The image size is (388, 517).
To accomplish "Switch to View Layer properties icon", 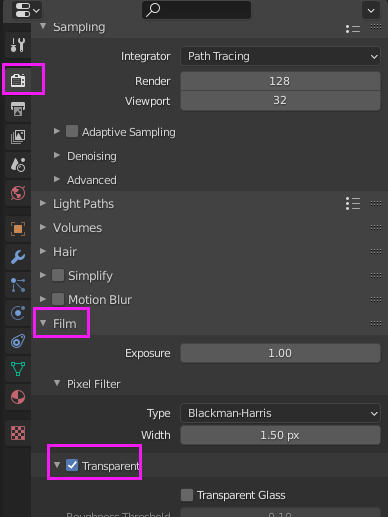I will click(18, 137).
